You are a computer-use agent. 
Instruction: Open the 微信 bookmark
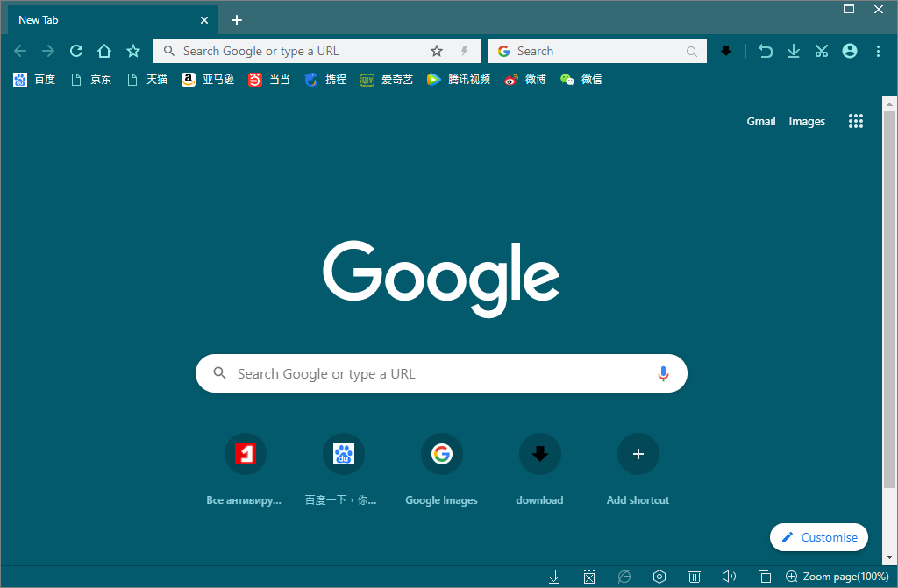tap(581, 80)
